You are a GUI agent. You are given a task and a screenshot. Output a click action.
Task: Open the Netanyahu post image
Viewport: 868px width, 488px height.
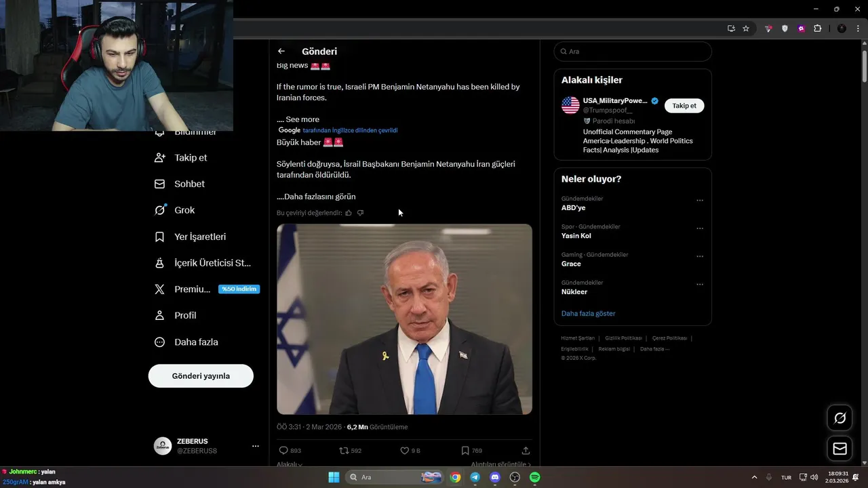click(404, 319)
